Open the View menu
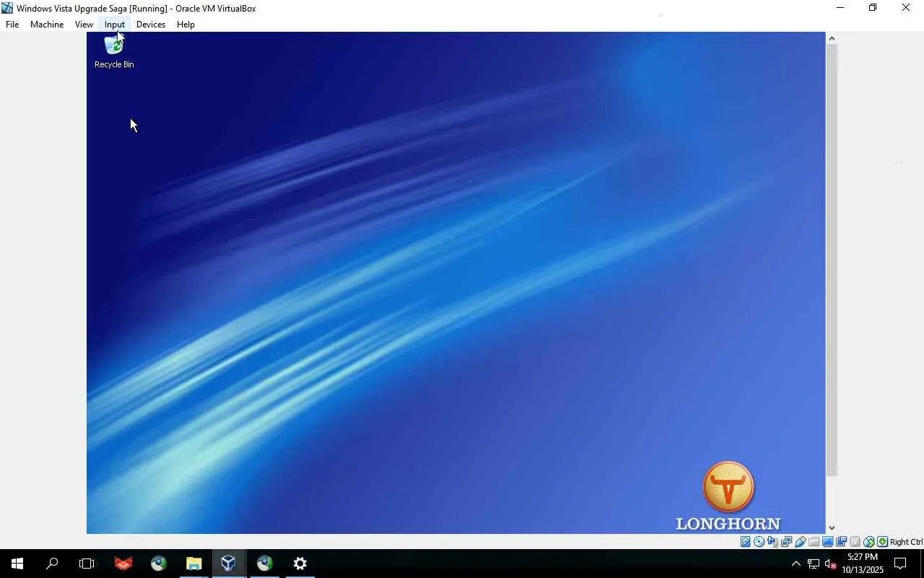The image size is (924, 578). (84, 25)
